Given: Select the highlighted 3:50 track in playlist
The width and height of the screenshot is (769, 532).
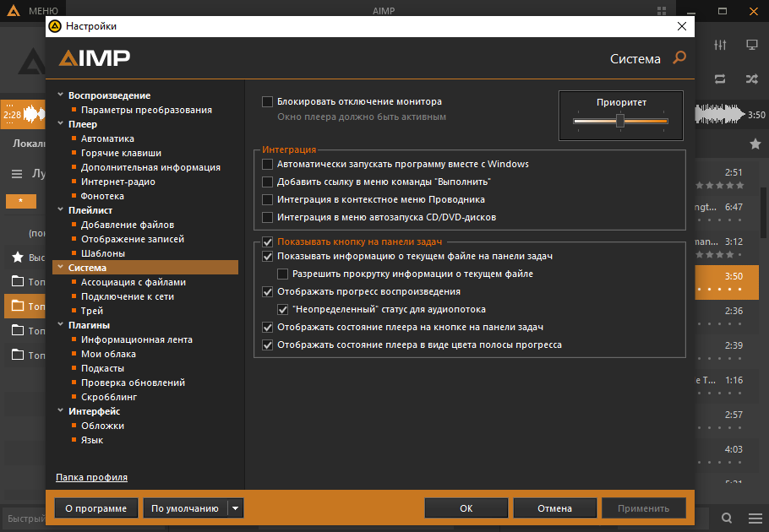Looking at the screenshot, I should tap(727, 282).
